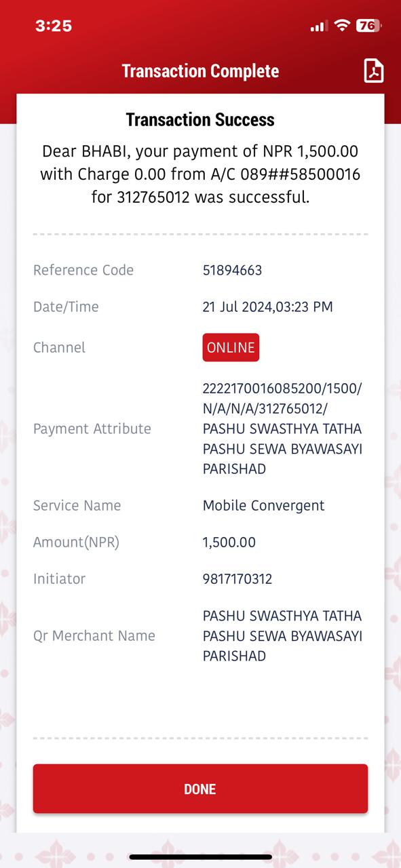Screen dimensions: 401x868
Task: Tap the DONE button
Action: point(200,789)
